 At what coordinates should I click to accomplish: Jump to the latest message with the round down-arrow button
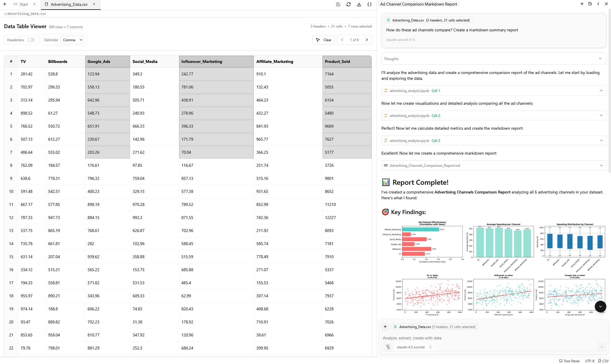[601, 307]
